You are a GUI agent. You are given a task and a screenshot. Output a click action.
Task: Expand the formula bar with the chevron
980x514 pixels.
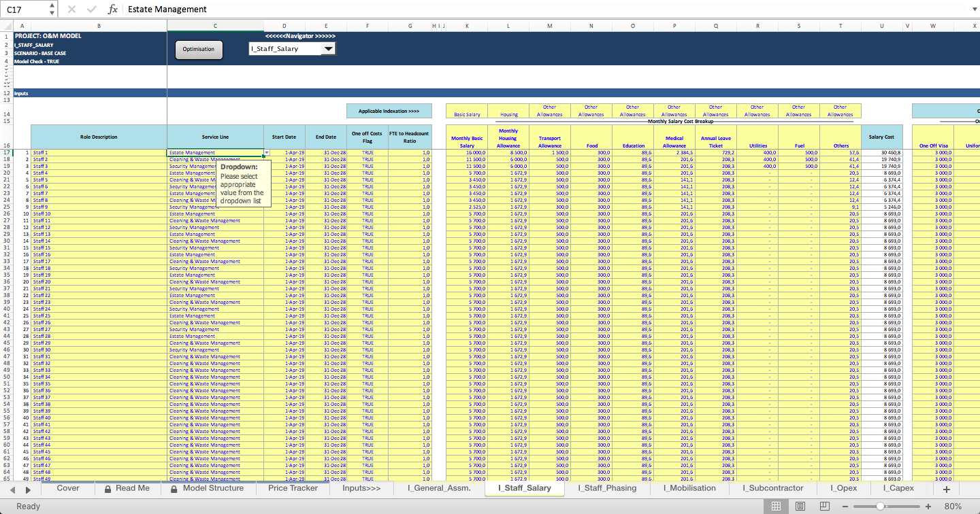tap(973, 10)
